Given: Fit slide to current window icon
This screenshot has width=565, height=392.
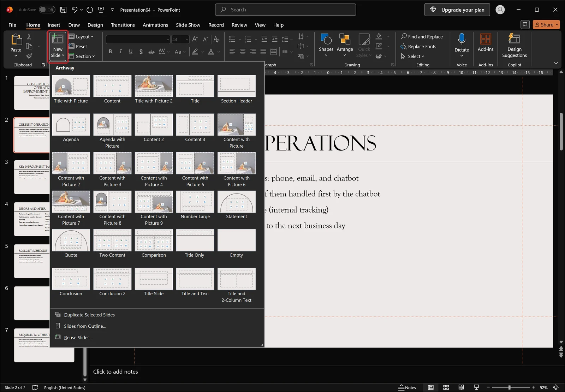Looking at the screenshot, I should [x=556, y=387].
